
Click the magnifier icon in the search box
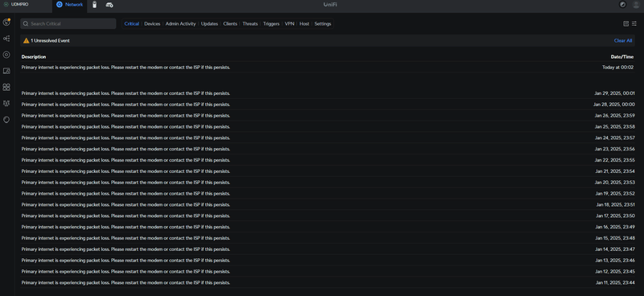pyautogui.click(x=26, y=24)
